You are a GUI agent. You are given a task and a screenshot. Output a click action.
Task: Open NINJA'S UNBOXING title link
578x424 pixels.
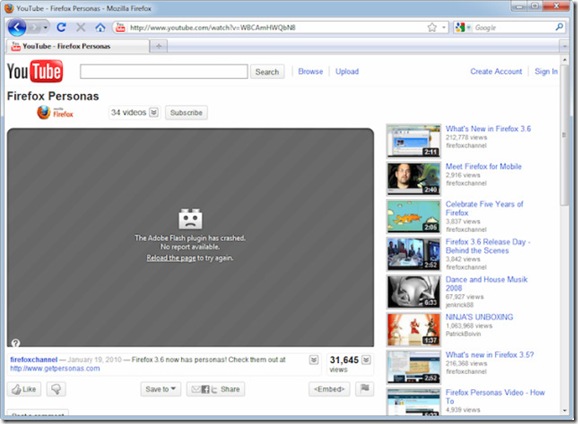[x=479, y=317]
